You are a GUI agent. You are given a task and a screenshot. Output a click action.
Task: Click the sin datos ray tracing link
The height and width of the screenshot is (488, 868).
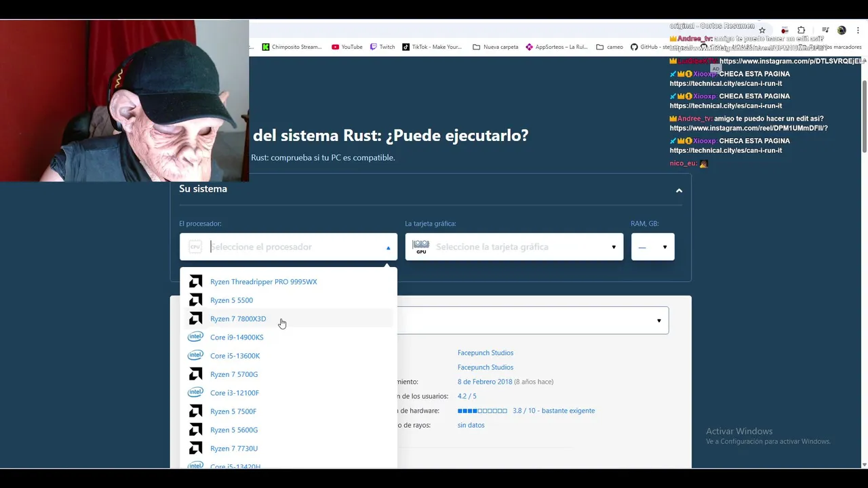(x=471, y=425)
